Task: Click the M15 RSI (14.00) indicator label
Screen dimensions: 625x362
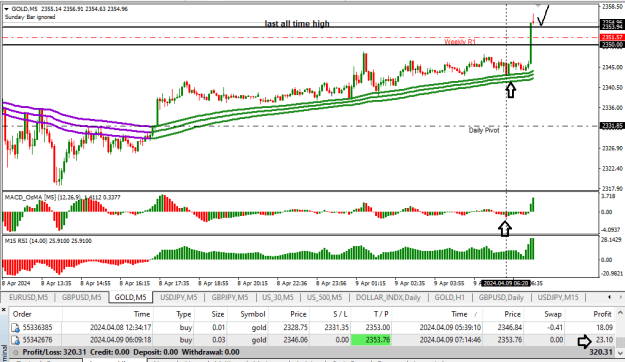Action: click(48, 241)
